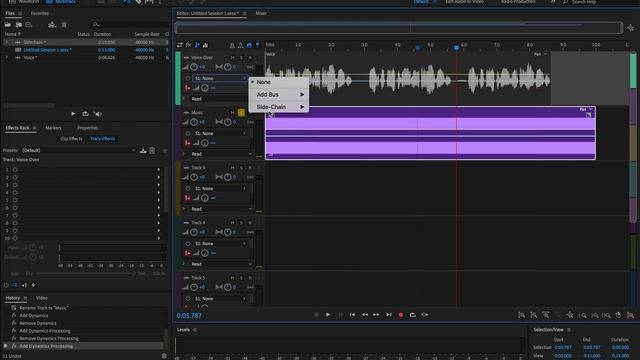Open Music track automation Read dropdown

(x=221, y=154)
